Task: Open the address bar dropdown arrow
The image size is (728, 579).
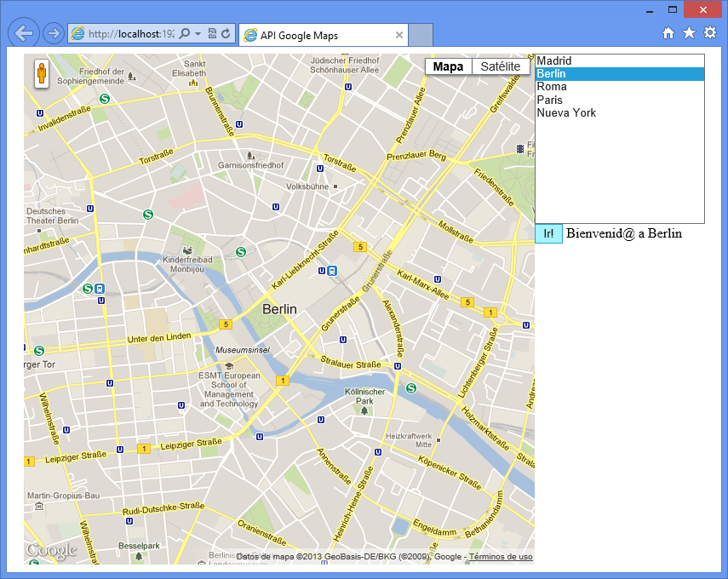Action: (x=198, y=33)
